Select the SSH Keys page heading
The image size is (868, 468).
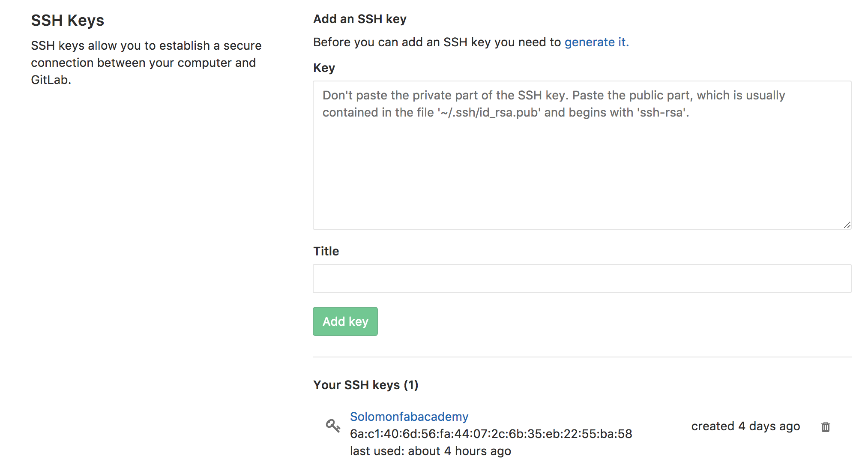pos(68,21)
